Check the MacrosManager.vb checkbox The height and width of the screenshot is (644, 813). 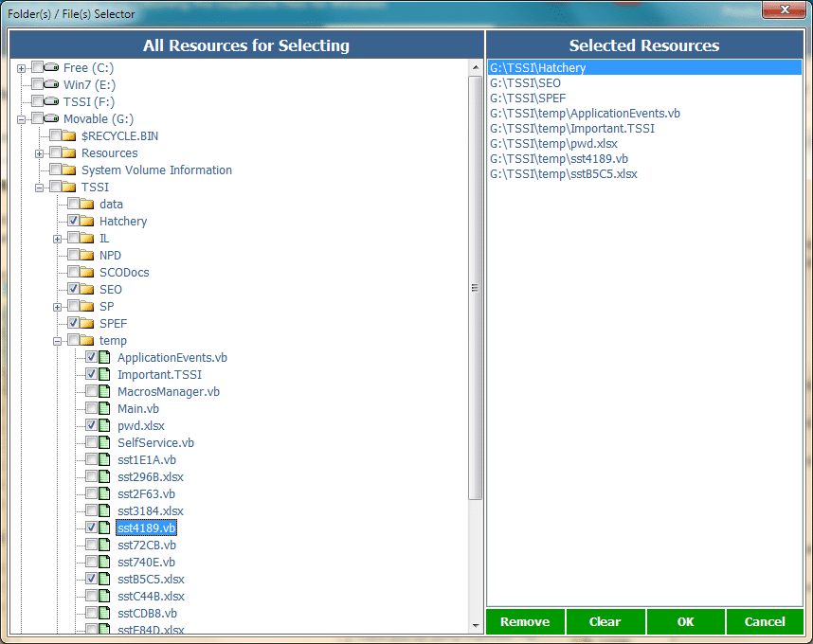coord(91,392)
